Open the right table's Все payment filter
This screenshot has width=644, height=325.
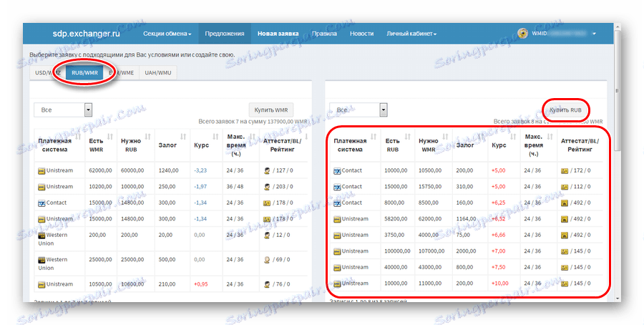point(358,110)
